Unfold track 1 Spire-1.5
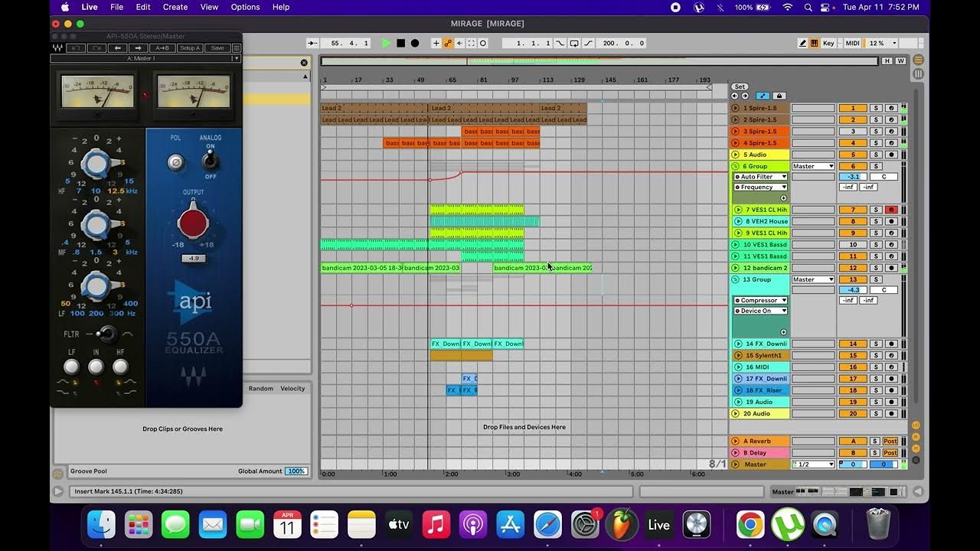Screen dimensions: 980x551 click(x=736, y=109)
